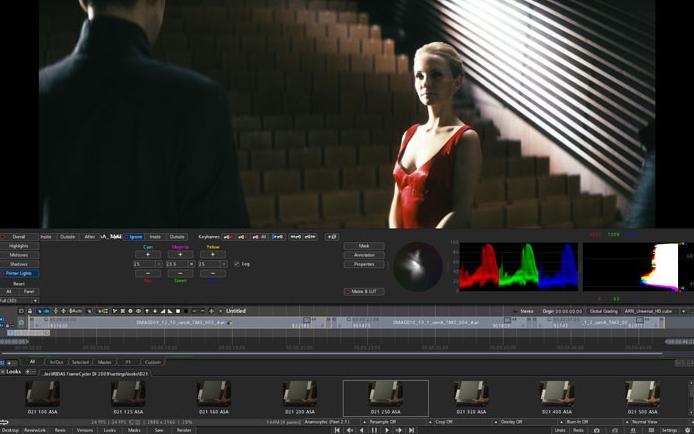Click the first keyframe record icon
This screenshot has height=434, width=694.
click(x=228, y=237)
